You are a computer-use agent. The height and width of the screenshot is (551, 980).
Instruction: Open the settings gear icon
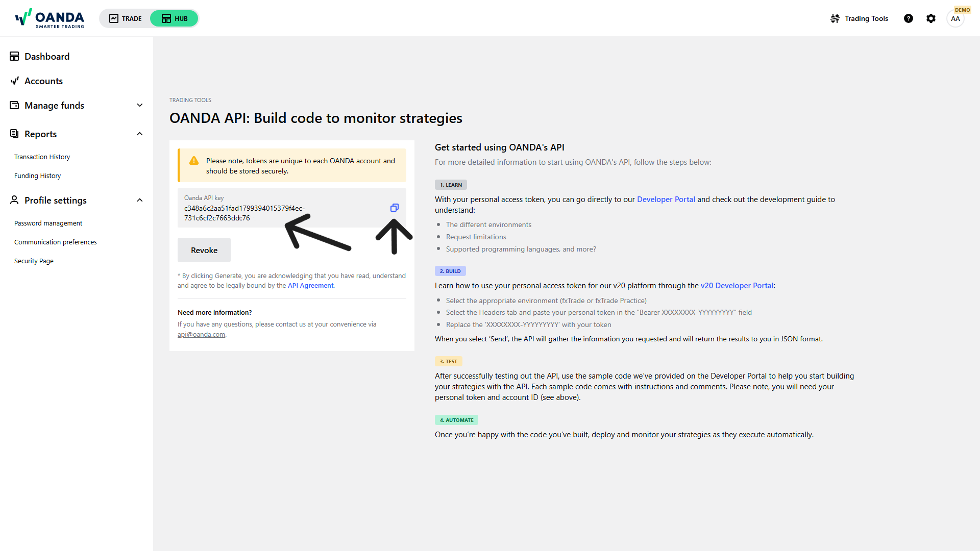tap(931, 18)
